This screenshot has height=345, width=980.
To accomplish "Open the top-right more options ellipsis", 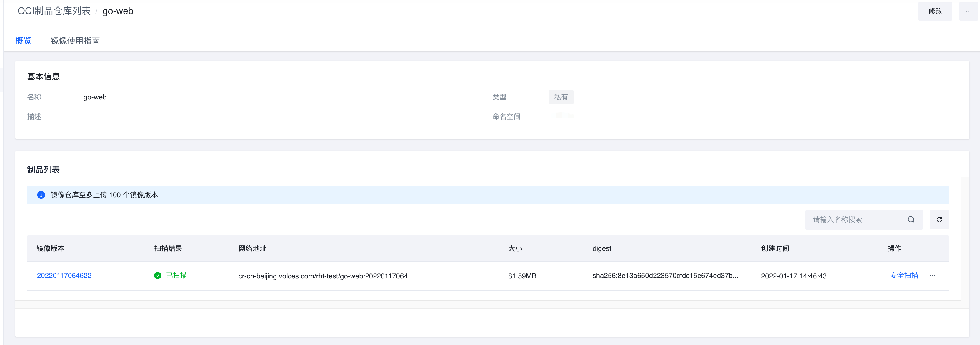I will click(968, 11).
